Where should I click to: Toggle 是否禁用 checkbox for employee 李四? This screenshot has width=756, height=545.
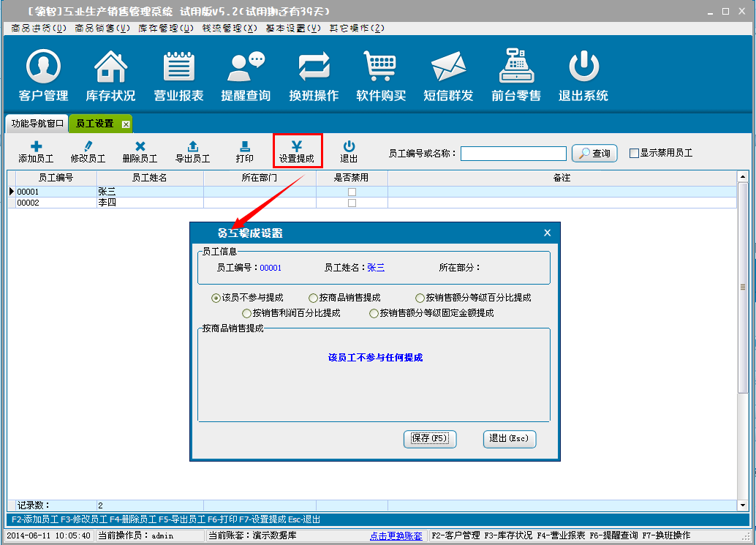coord(352,203)
